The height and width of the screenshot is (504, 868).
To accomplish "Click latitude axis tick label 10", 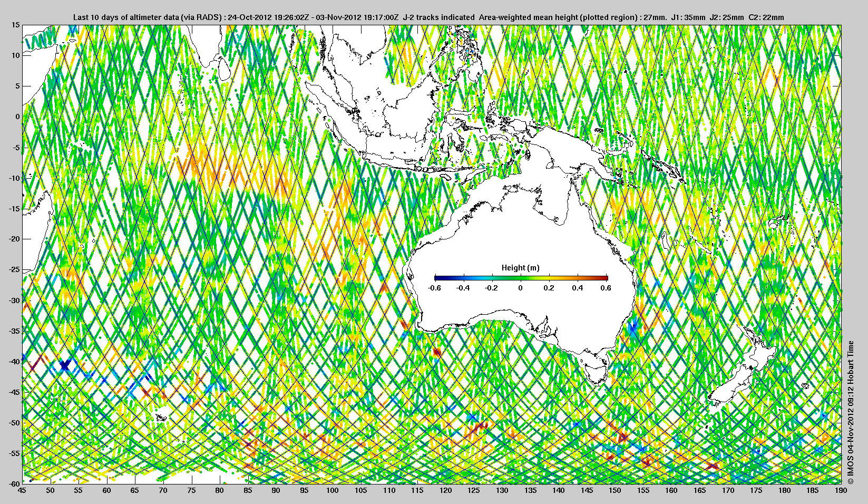I will [x=16, y=55].
